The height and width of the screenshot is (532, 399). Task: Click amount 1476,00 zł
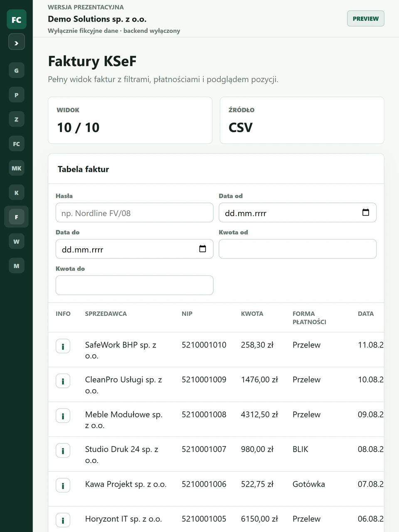click(259, 379)
